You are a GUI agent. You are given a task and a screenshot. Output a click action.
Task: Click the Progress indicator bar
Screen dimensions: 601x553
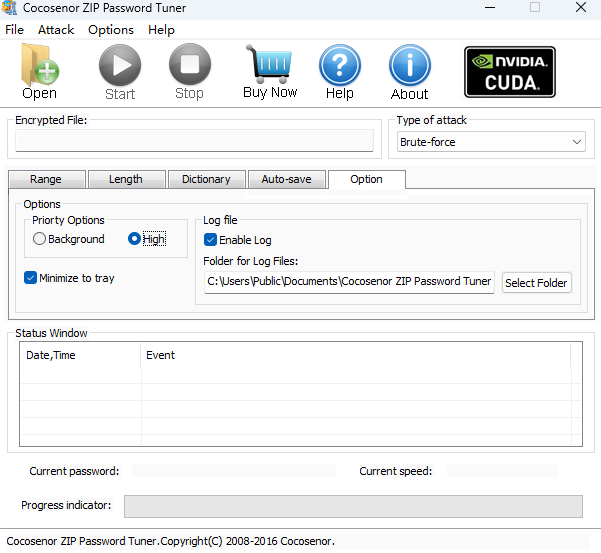tap(353, 506)
